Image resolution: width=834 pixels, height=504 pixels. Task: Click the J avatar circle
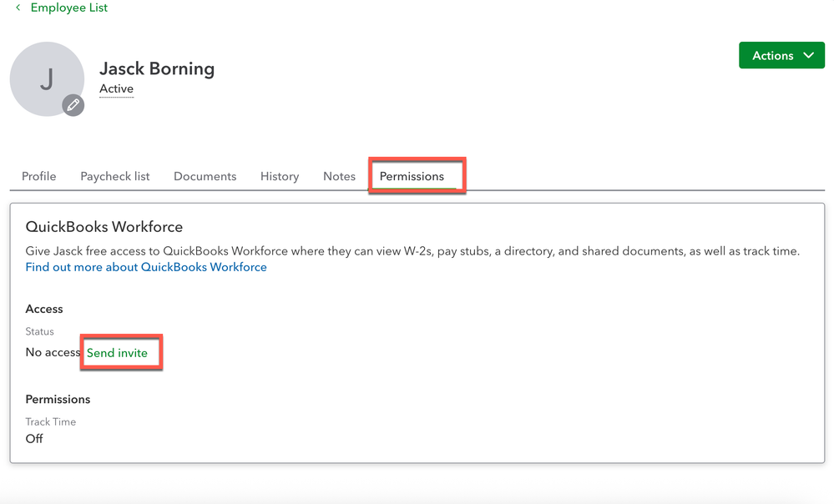(47, 79)
